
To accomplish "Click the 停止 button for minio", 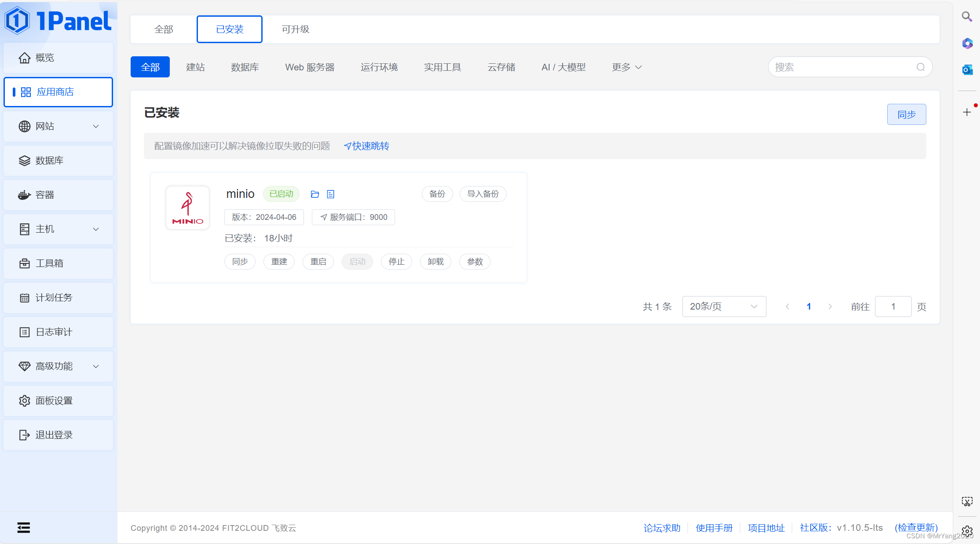I will pyautogui.click(x=396, y=262).
